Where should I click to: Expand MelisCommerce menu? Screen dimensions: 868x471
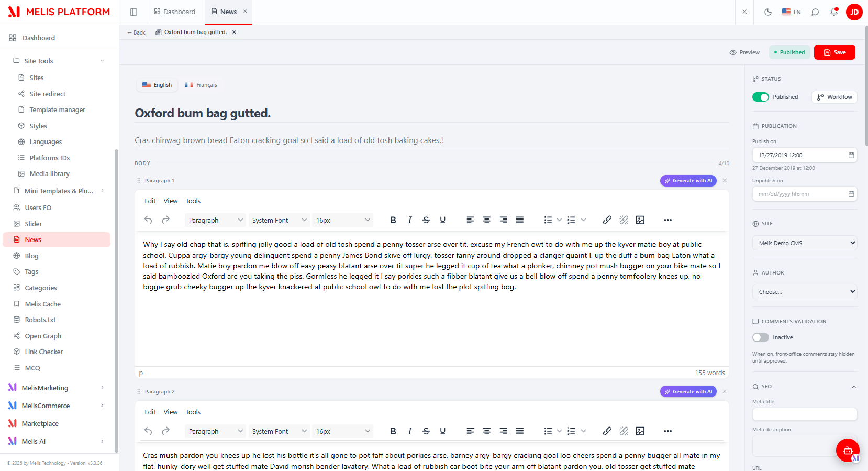tap(102, 406)
